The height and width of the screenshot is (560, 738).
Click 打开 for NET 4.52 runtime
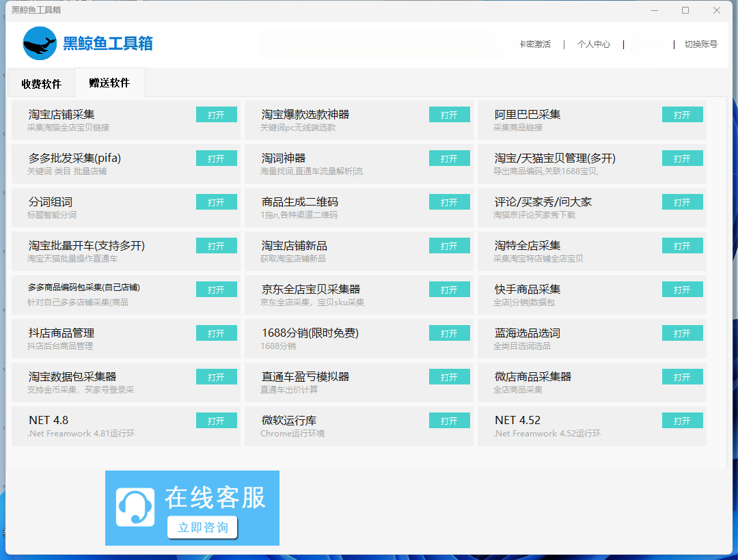point(682,421)
